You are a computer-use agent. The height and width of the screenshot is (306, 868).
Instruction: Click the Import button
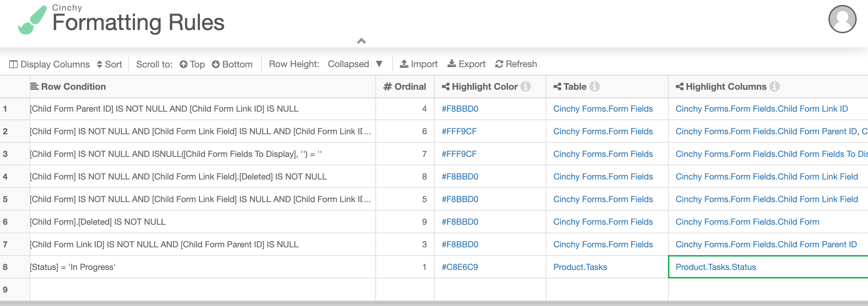[418, 64]
